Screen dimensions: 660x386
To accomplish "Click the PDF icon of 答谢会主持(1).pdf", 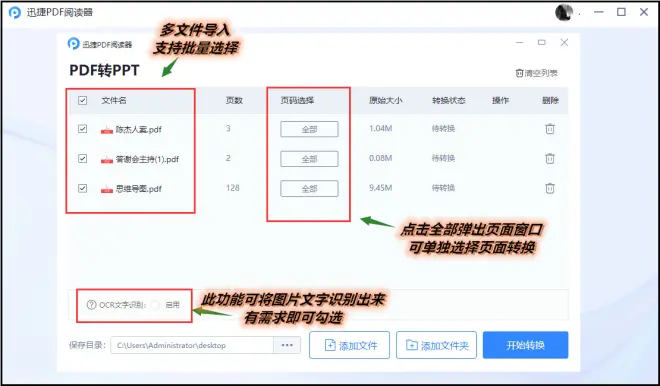I will tap(106, 159).
